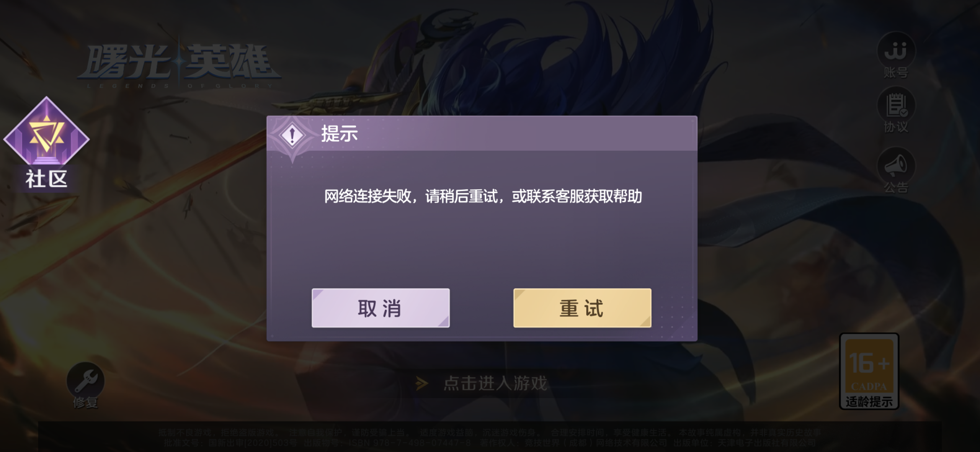Click the 公告 text label
Image resolution: width=980 pixels, height=452 pixels.
896,187
